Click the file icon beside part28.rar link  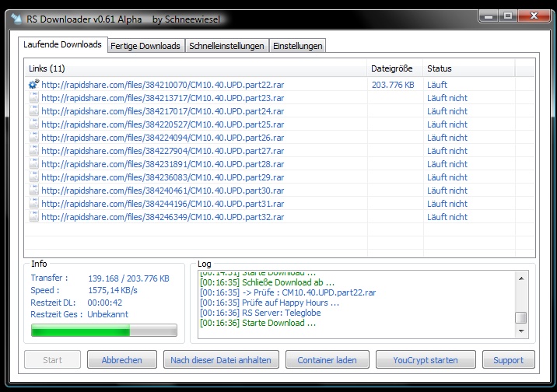click(x=33, y=163)
